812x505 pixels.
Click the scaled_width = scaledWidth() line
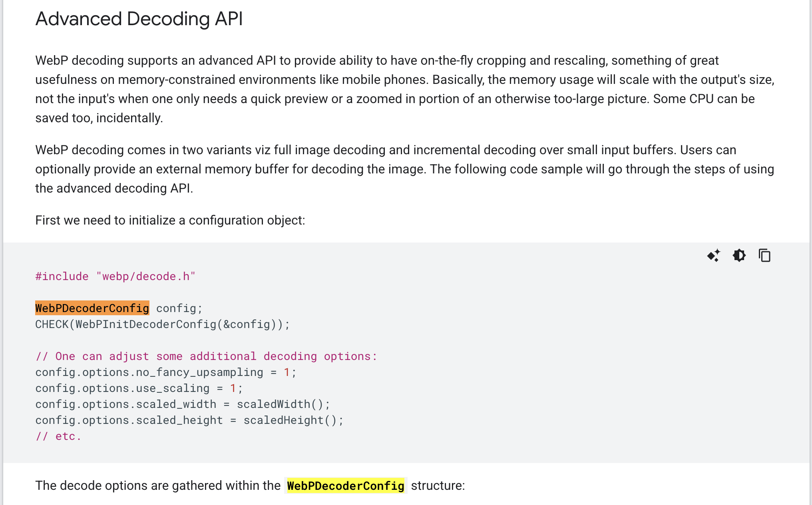pos(182,404)
